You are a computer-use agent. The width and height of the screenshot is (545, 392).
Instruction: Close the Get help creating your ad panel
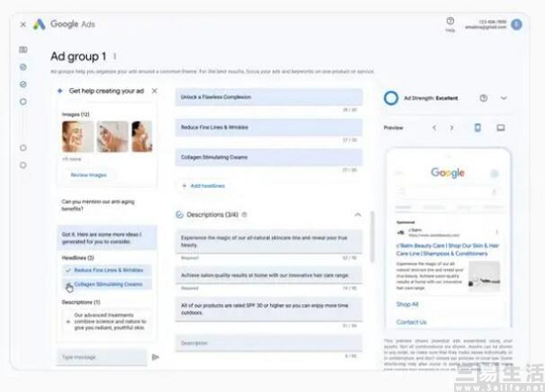click(154, 92)
